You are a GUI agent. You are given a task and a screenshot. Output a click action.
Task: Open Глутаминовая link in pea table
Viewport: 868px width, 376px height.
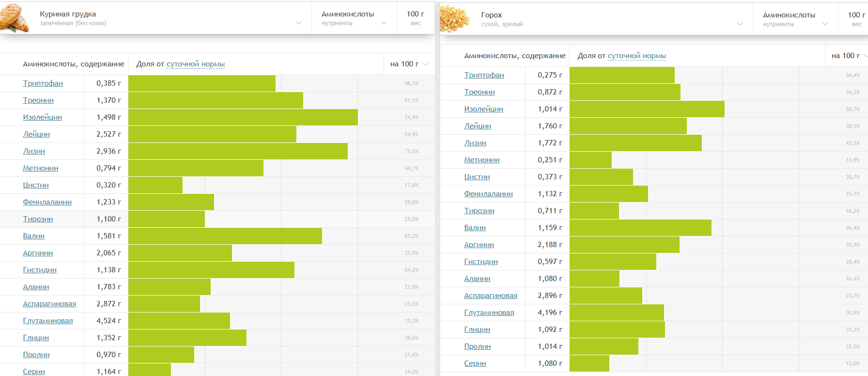[x=489, y=313]
